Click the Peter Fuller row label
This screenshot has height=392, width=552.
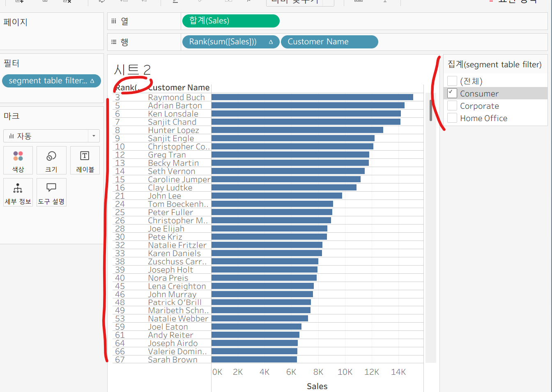point(170,212)
